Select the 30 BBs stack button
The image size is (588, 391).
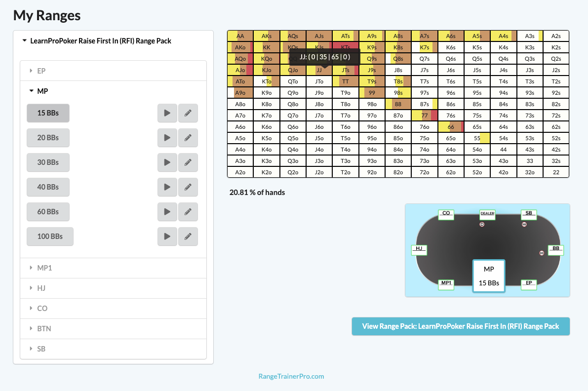(x=48, y=162)
